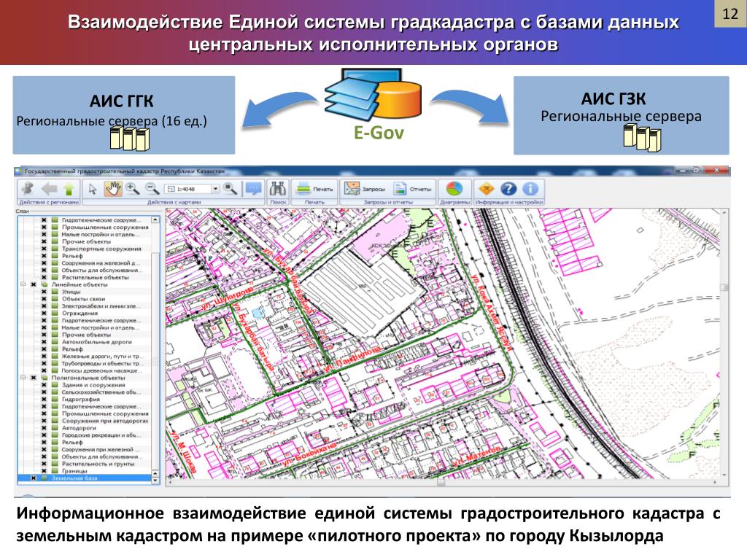Click the green icon of Городские рекреации layer
Viewport: 747px width, 560px height.
[x=55, y=435]
